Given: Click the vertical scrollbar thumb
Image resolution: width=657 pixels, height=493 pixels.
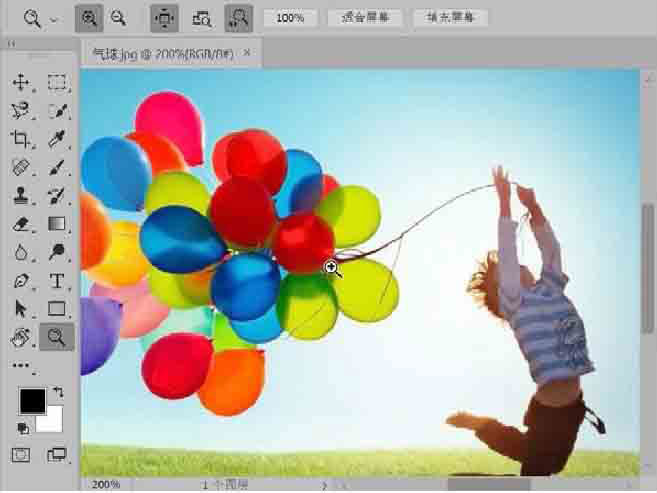Looking at the screenshot, I should pos(648,268).
